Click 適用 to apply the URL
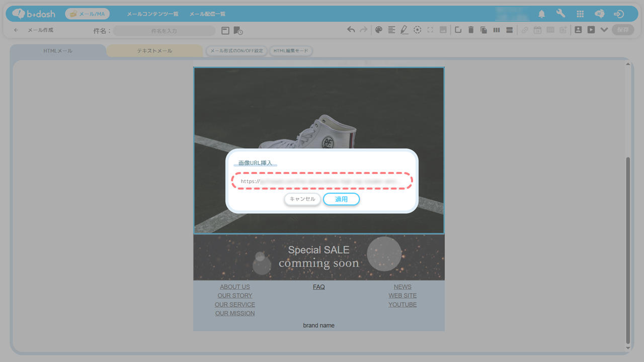The height and width of the screenshot is (362, 644). point(341,199)
